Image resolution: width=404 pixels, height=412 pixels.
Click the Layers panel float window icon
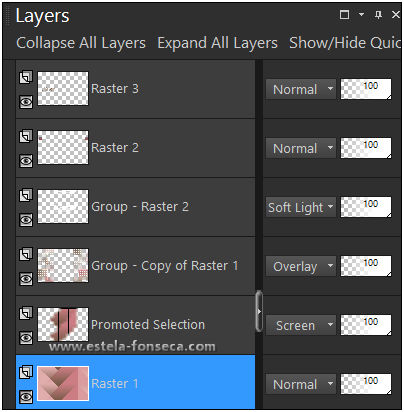(x=344, y=15)
